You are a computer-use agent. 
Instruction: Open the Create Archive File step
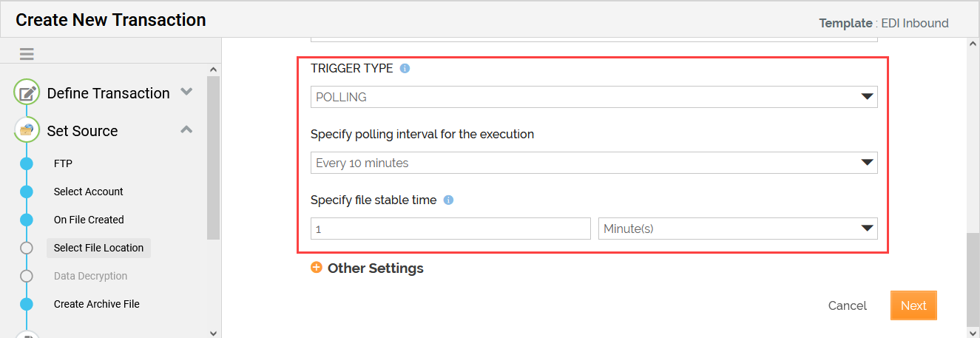point(96,304)
